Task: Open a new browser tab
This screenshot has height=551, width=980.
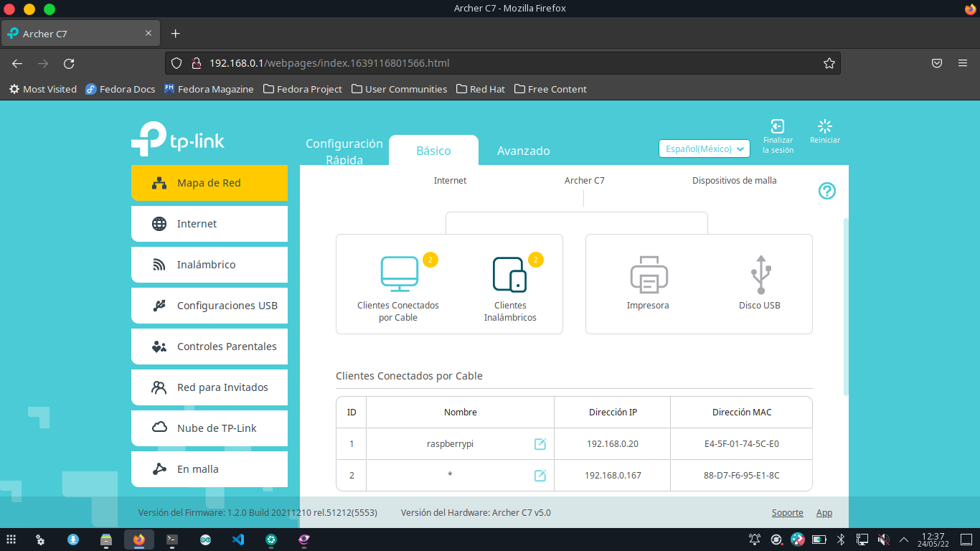Action: click(176, 34)
